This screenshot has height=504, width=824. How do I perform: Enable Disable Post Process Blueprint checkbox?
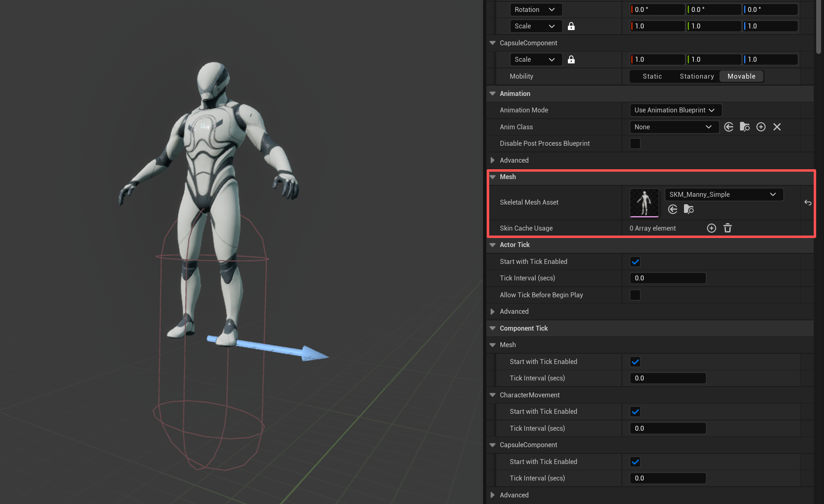(635, 144)
